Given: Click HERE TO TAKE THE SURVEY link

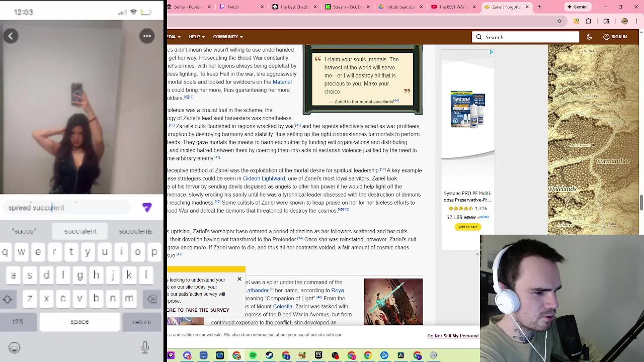Looking at the screenshot, I should [198, 310].
